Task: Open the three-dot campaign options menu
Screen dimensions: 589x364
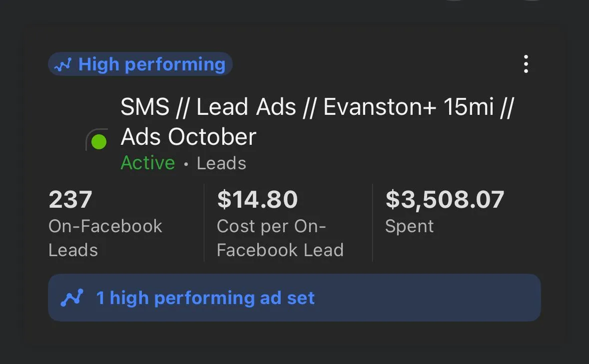Action: (x=526, y=64)
